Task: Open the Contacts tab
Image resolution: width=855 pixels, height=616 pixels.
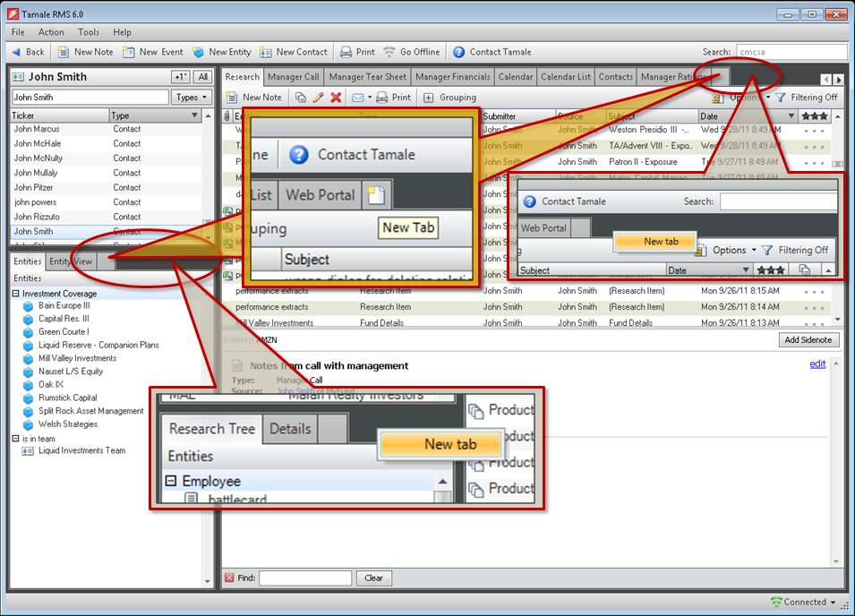Action: pyautogui.click(x=616, y=77)
